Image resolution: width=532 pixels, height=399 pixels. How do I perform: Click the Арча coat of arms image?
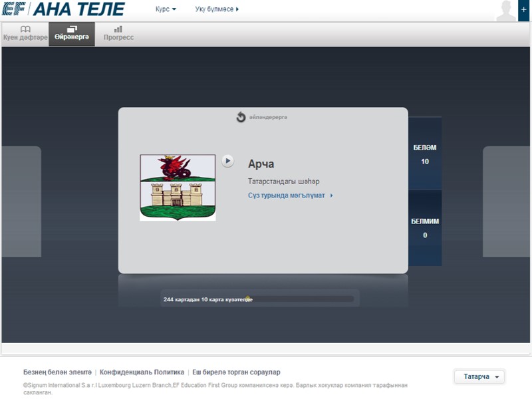(178, 188)
